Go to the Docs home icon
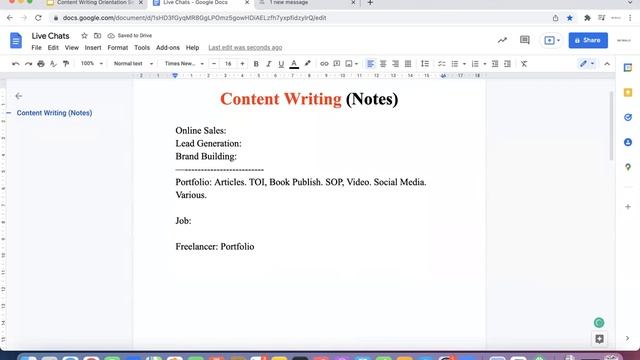This screenshot has height=360, width=640. [16, 40]
